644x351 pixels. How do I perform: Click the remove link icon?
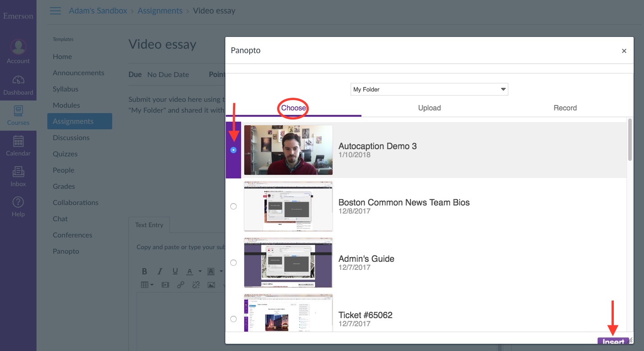196,285
